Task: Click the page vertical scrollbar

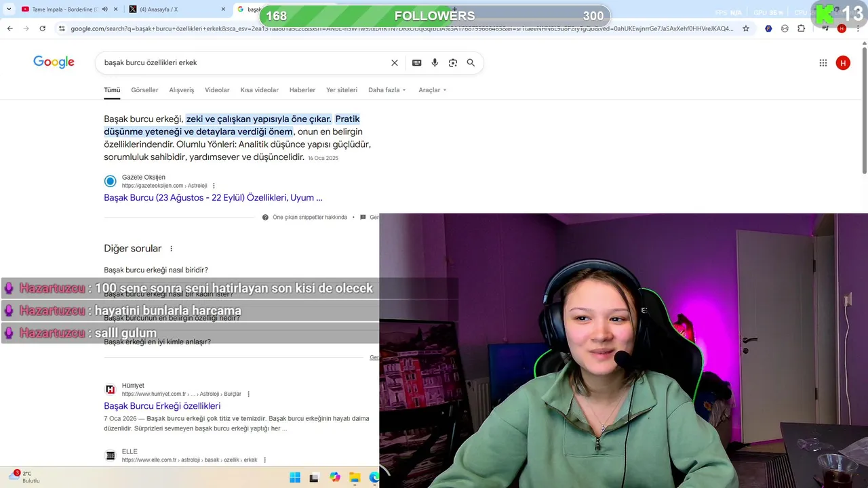Action: [864, 112]
